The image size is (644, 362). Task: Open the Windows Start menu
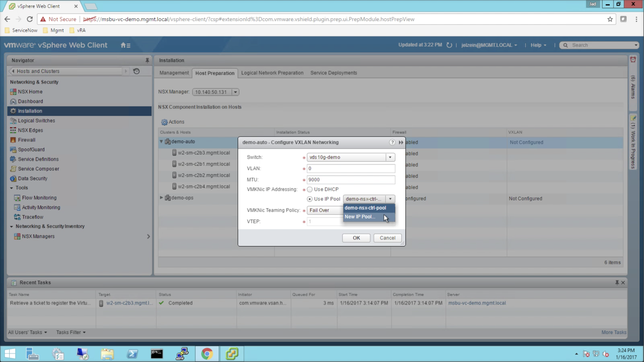[x=9, y=354]
